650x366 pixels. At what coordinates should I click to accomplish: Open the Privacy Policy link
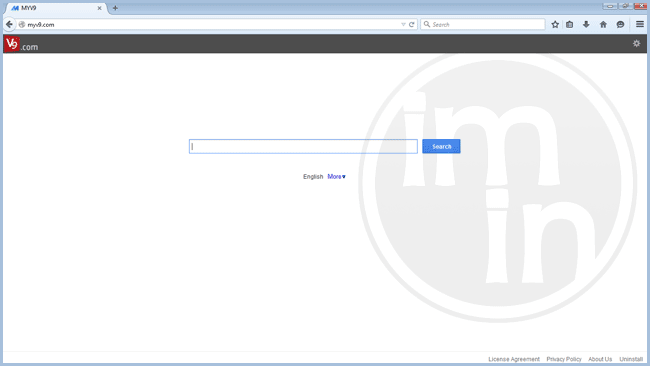[x=564, y=359]
